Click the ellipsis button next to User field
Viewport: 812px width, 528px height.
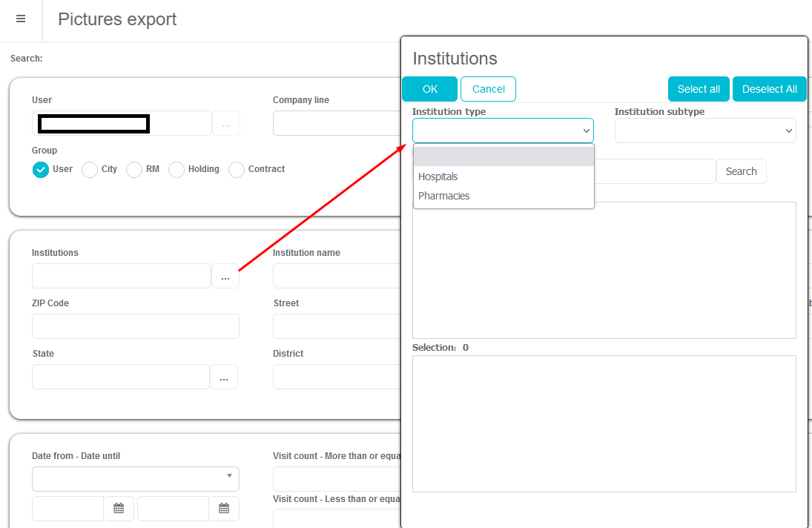226,124
